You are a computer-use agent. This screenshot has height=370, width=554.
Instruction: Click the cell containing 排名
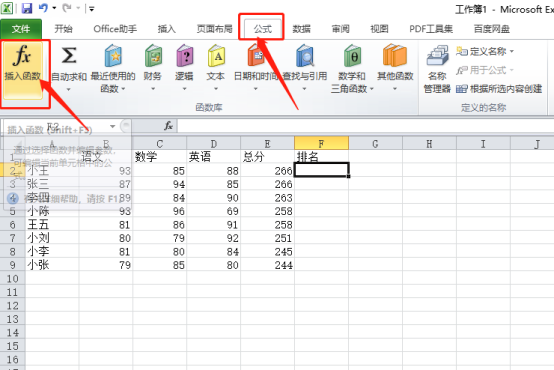[322, 157]
